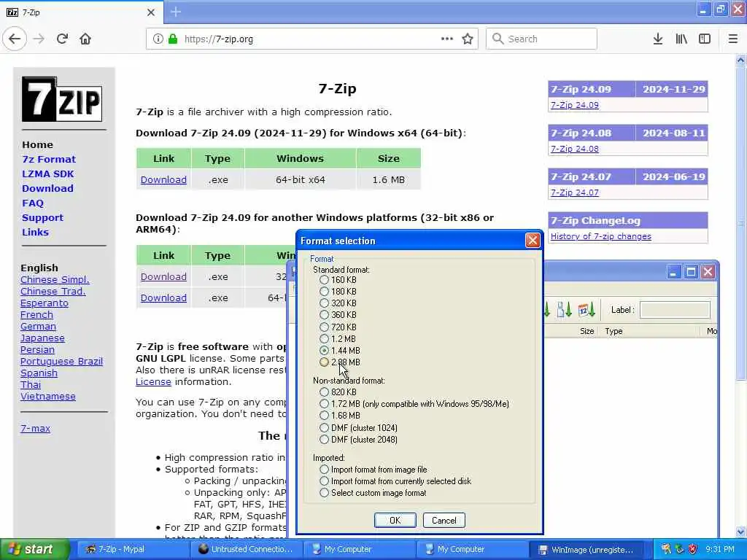Open History of 7-zip changes link
Screen dimensions: 747x560
tap(601, 236)
